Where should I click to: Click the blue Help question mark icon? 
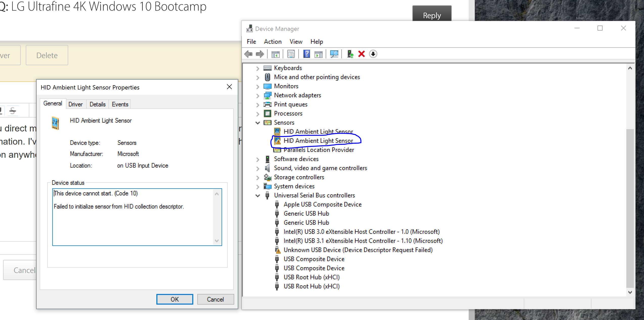tap(306, 54)
